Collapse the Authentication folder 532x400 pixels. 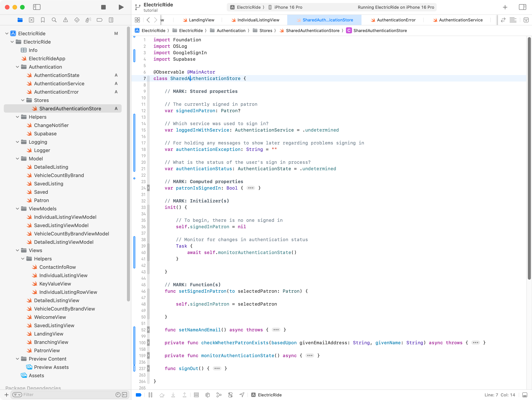18,67
